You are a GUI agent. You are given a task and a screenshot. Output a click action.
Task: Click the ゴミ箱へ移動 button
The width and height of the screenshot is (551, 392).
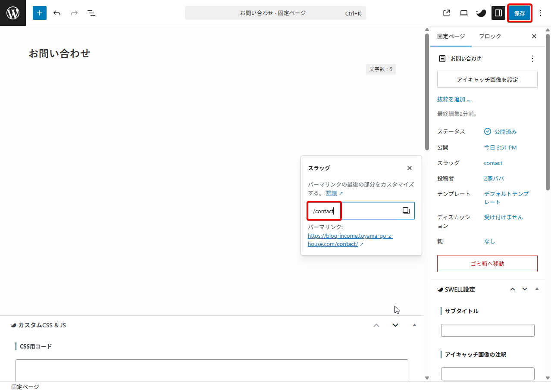[487, 264]
